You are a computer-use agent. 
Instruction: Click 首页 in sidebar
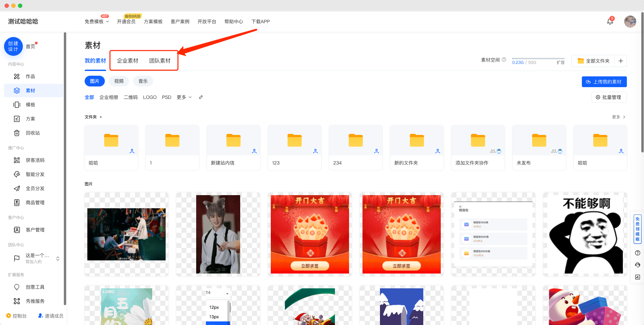click(31, 46)
